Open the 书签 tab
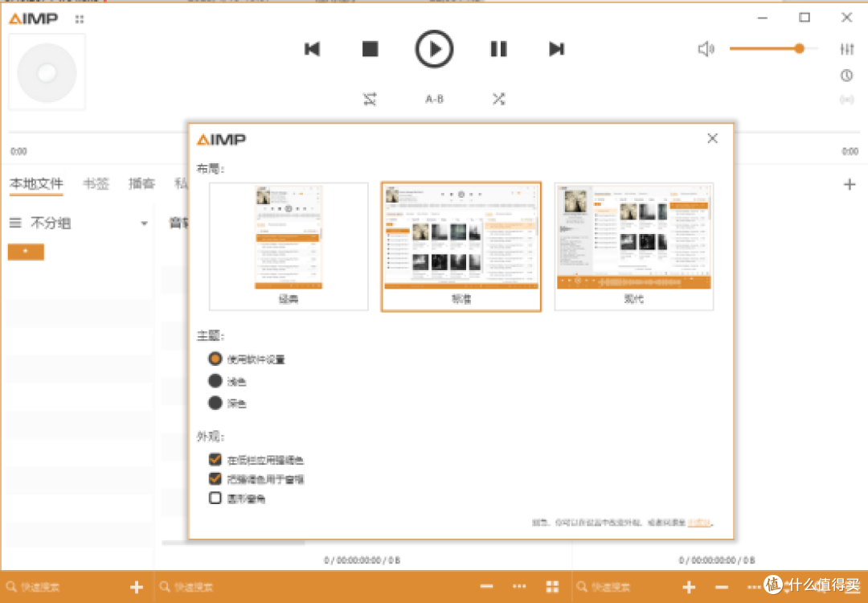This screenshot has width=868, height=603. 96,184
